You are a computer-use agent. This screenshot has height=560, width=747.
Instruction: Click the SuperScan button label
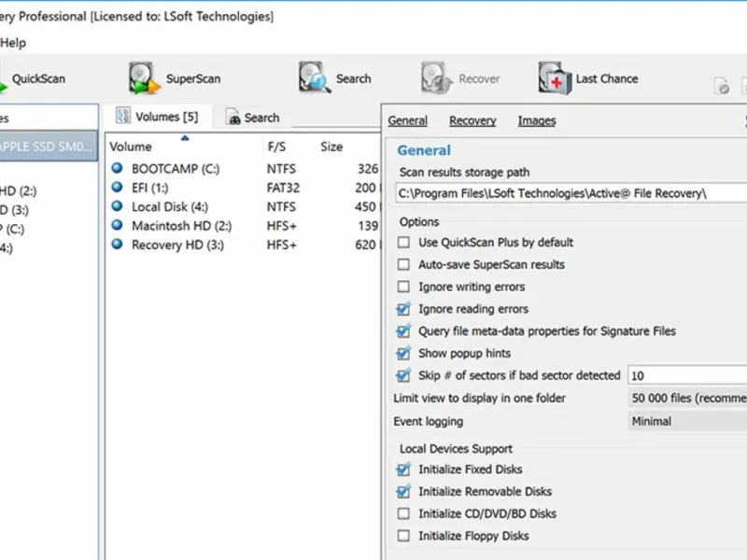pos(193,78)
